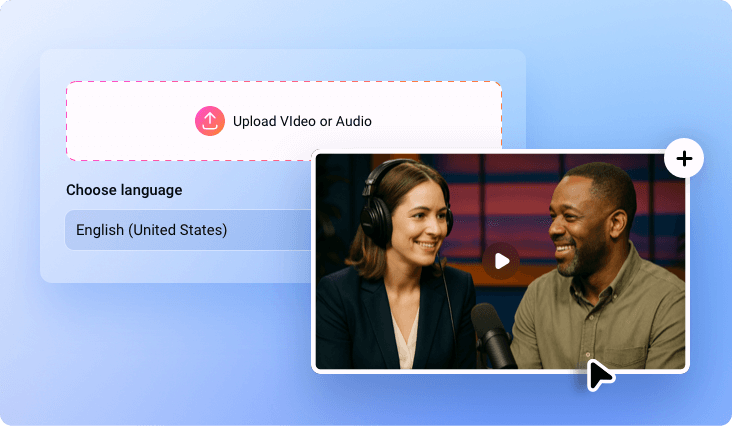Click the pink upload arrow icon
732x426 pixels.
point(210,121)
